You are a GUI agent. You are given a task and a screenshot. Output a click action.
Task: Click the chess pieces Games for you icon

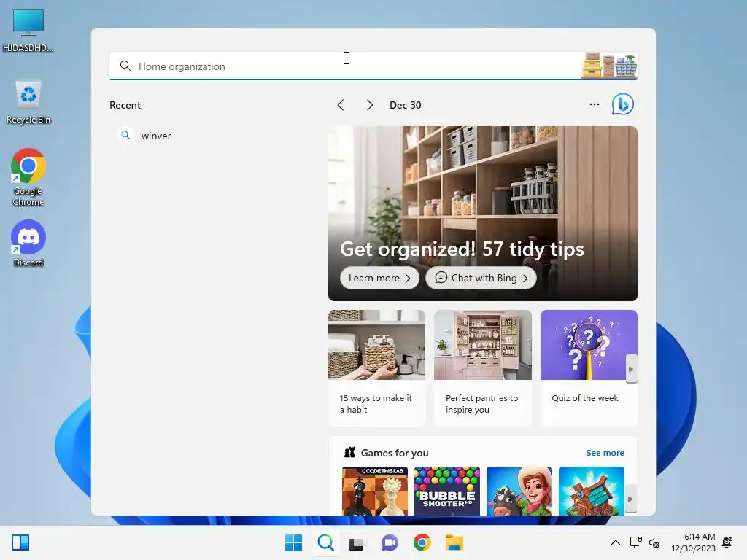[x=349, y=452]
